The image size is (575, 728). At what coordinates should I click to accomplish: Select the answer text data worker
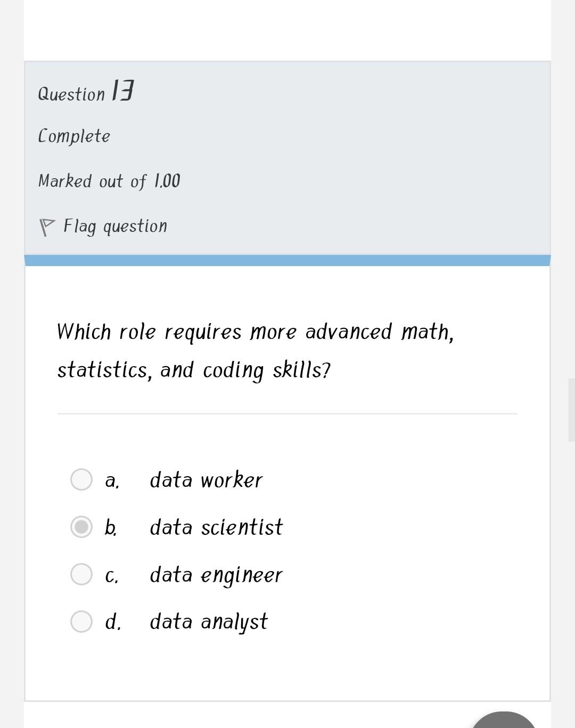206,479
